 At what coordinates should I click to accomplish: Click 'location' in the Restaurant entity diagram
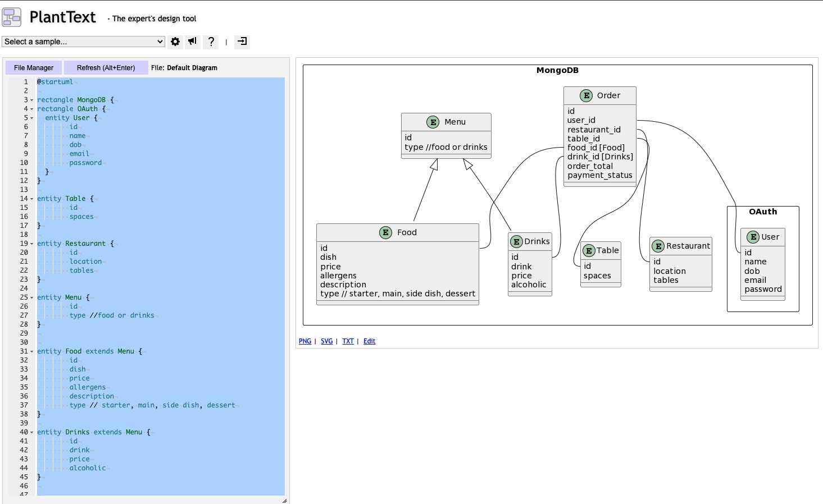670,271
